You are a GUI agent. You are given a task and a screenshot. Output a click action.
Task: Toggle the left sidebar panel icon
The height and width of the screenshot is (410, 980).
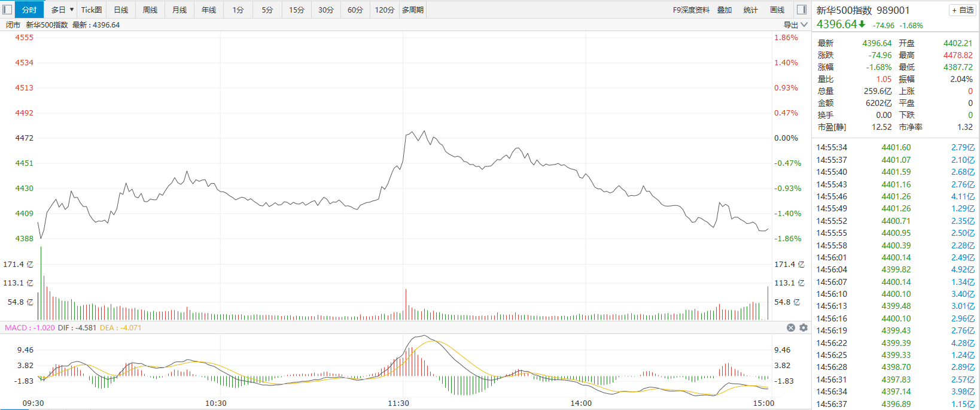coord(7,10)
